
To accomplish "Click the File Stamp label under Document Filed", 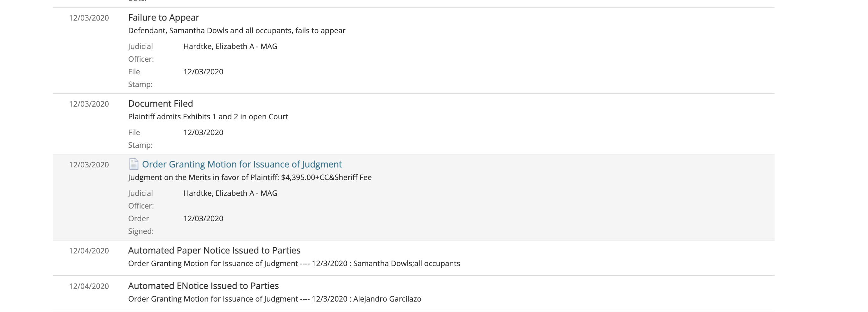I will click(140, 139).
